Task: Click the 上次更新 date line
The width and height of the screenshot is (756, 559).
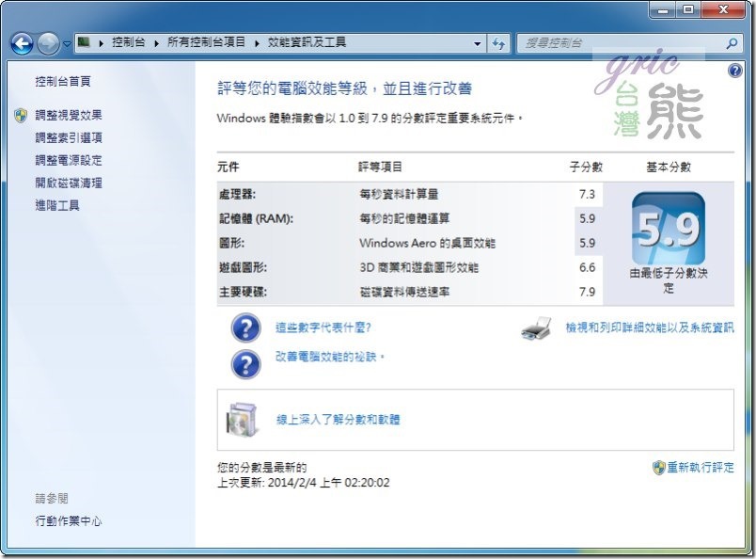Action: click(x=304, y=482)
